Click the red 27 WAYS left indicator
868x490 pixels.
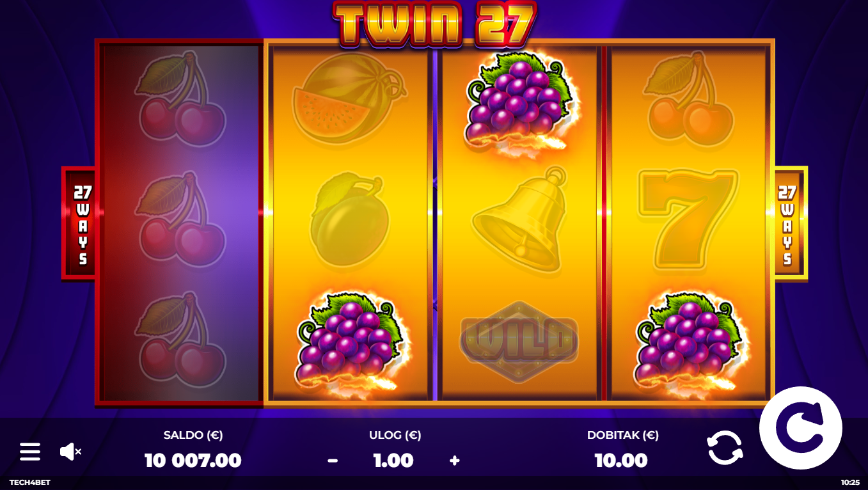(x=81, y=223)
